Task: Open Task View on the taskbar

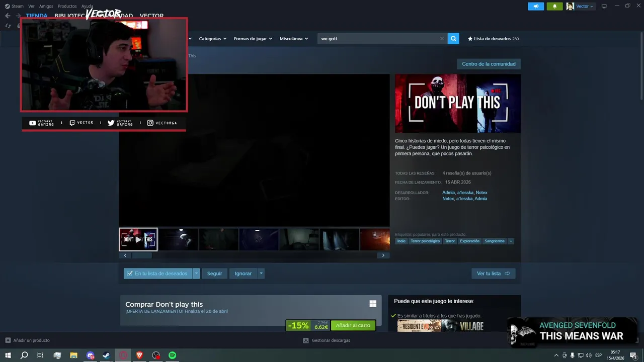Action: pyautogui.click(x=40, y=355)
